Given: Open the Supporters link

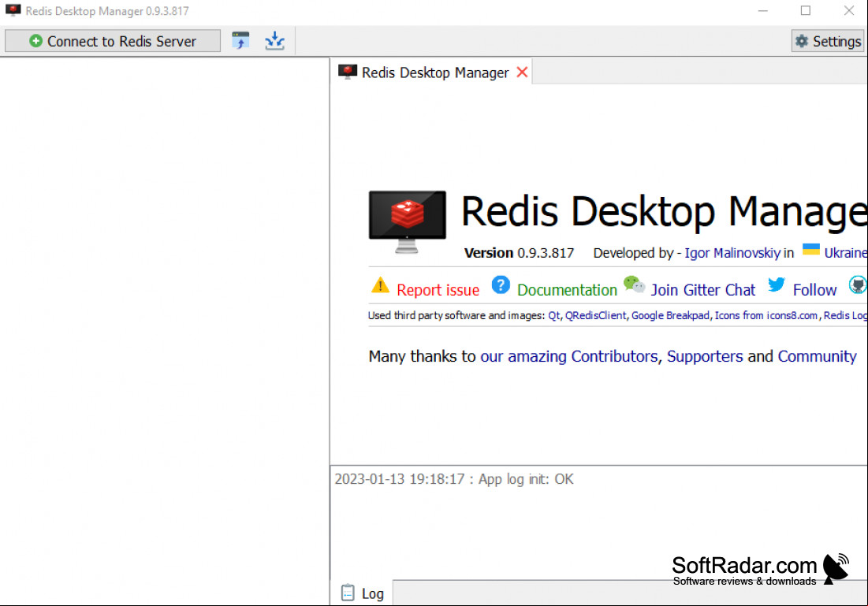Looking at the screenshot, I should (705, 356).
